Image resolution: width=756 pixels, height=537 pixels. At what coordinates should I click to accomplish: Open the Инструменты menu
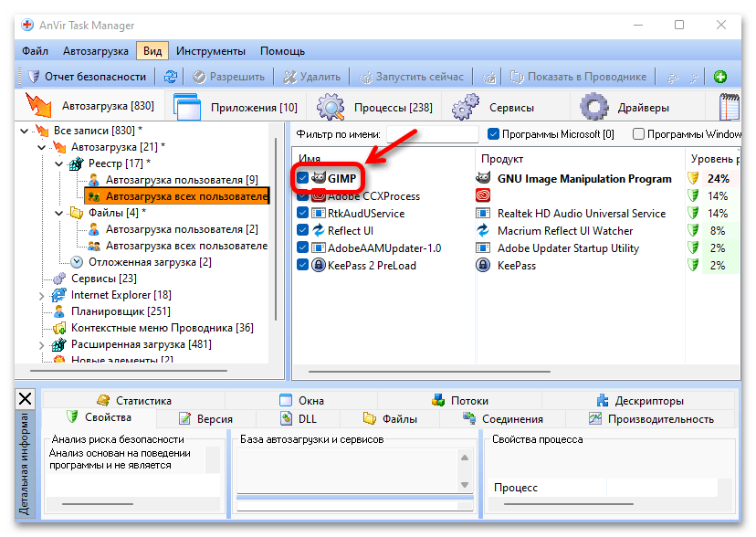coord(211,50)
